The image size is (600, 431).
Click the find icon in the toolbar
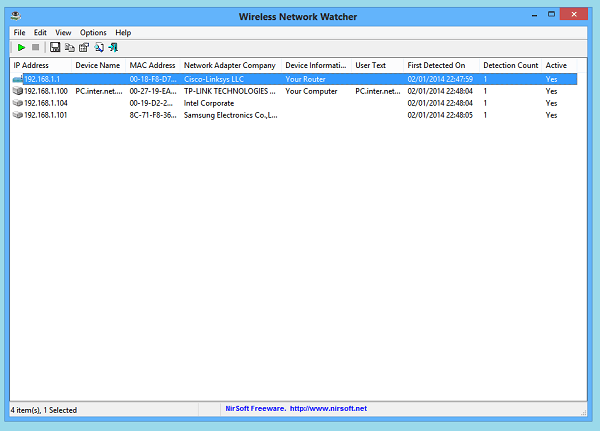click(99, 47)
